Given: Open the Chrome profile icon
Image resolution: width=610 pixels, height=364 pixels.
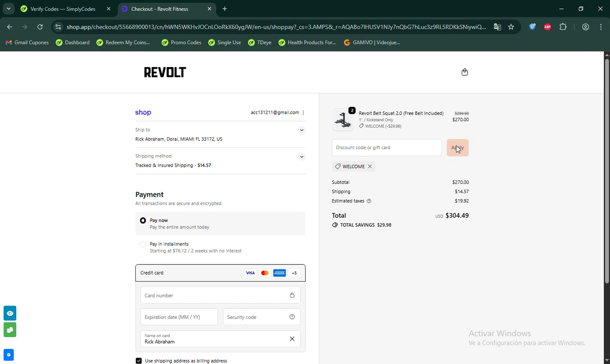Looking at the screenshot, I should click(586, 27).
